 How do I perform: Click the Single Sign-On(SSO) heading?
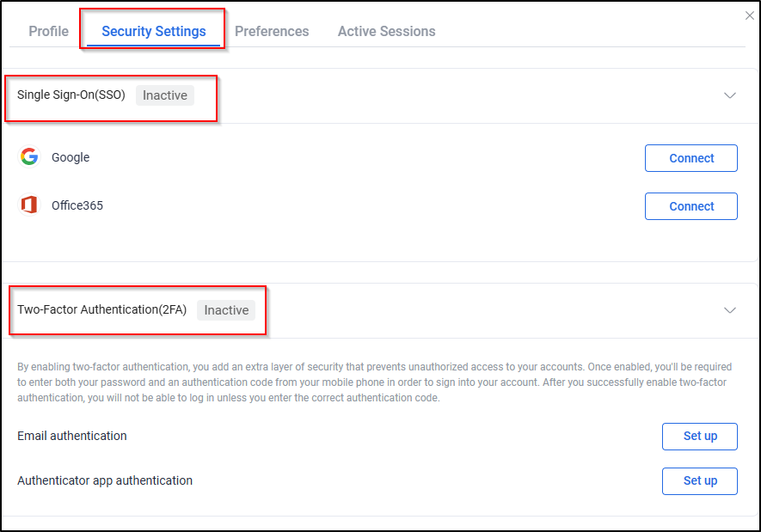(x=71, y=95)
